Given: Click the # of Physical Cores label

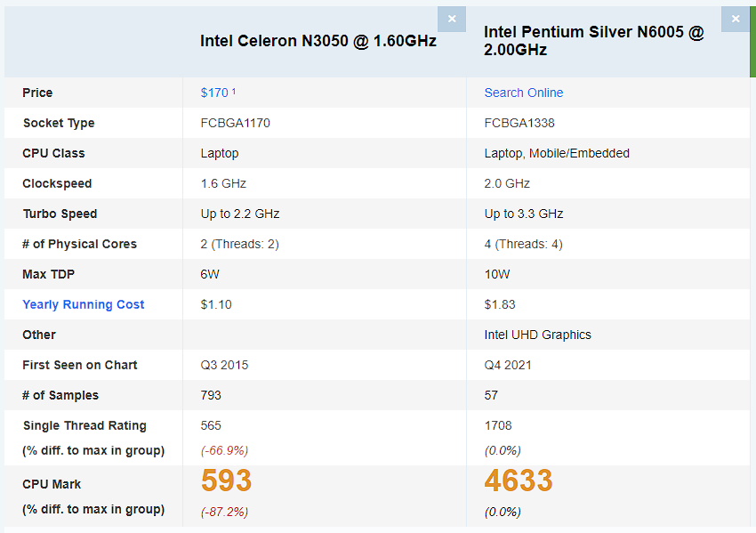Looking at the screenshot, I should point(79,244).
